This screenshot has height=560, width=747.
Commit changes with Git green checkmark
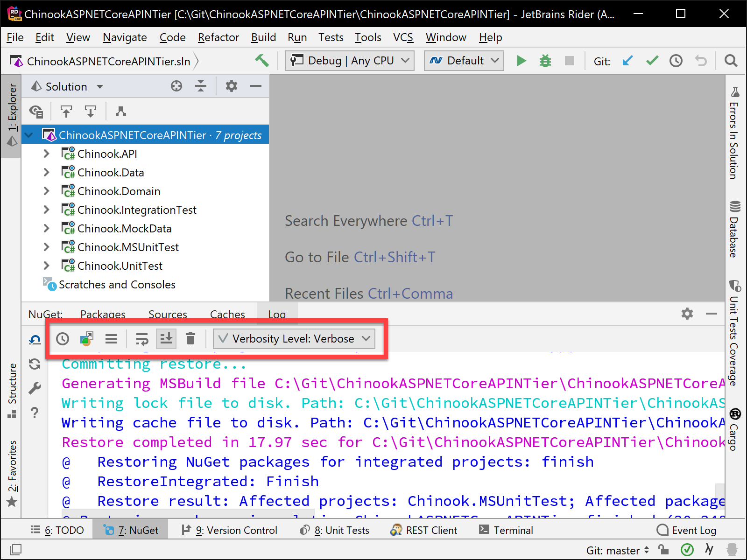(652, 61)
